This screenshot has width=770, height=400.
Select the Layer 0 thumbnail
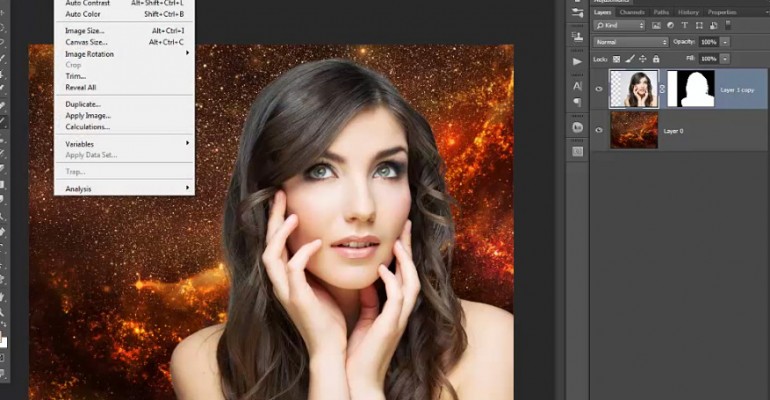click(634, 130)
